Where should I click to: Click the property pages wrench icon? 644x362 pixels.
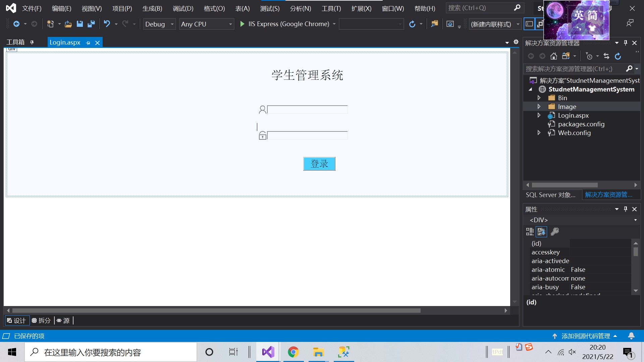555,232
